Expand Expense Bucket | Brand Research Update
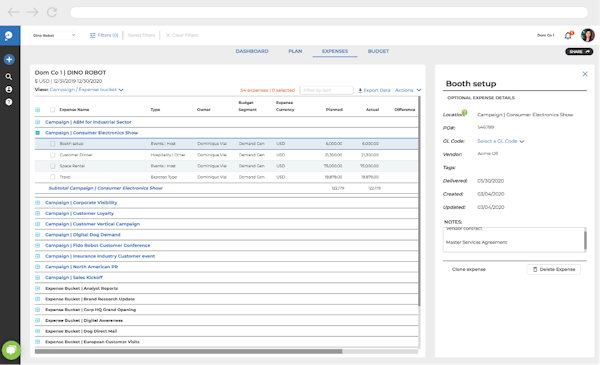Screen dimensions: 600x365 click(x=38, y=299)
